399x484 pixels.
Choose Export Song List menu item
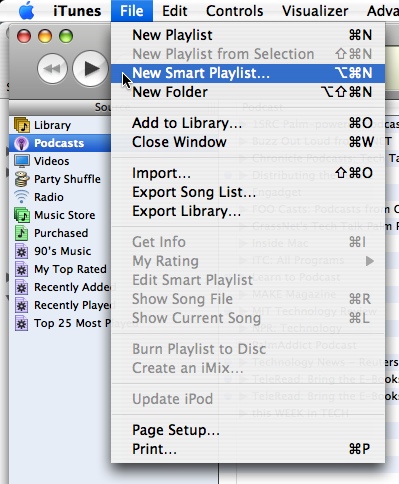pos(248,192)
